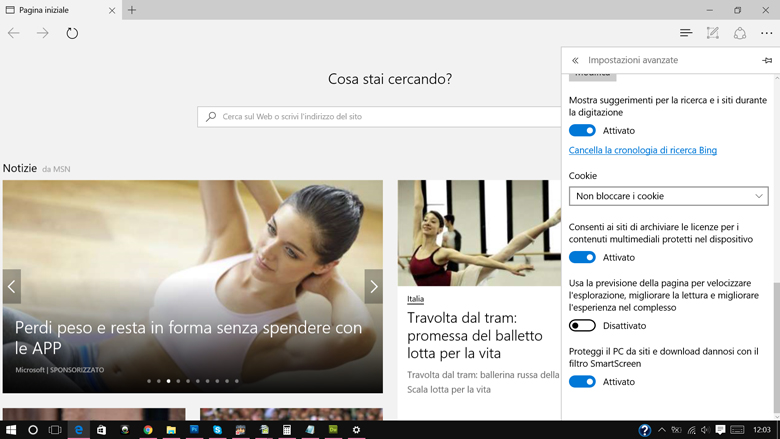This screenshot has height=439, width=780.
Task: Open the Share icon in the Edge toolbar
Action: pos(740,33)
